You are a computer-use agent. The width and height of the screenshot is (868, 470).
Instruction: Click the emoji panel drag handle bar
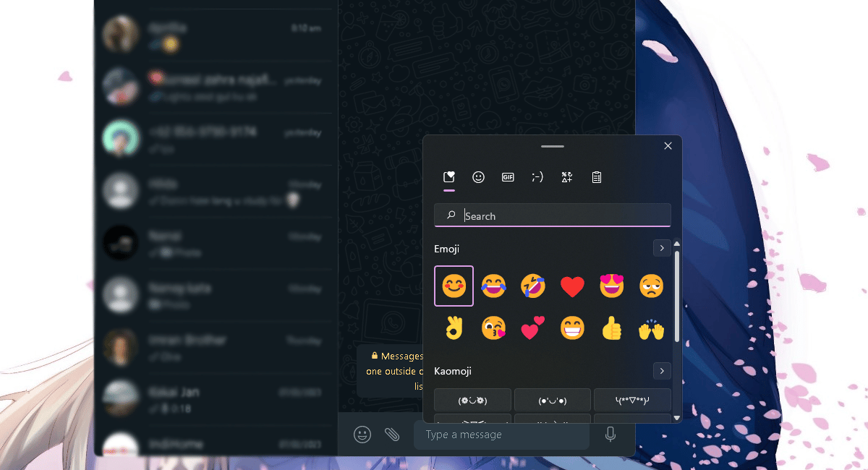point(552,146)
